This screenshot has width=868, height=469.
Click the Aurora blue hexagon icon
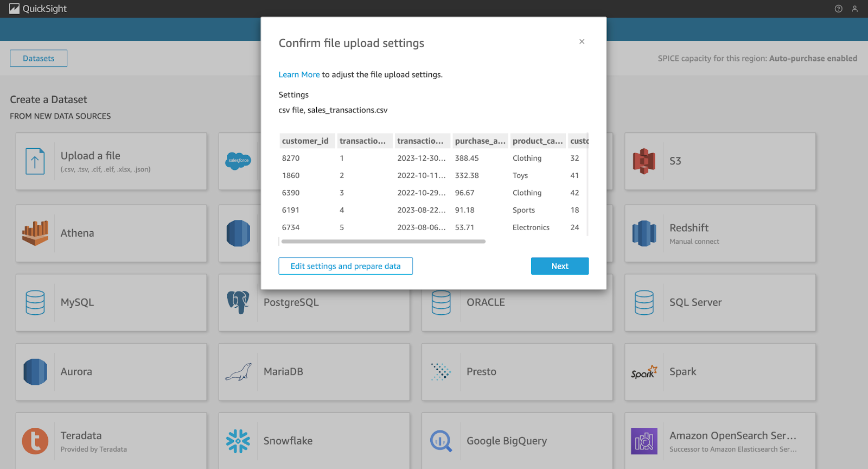(x=35, y=372)
